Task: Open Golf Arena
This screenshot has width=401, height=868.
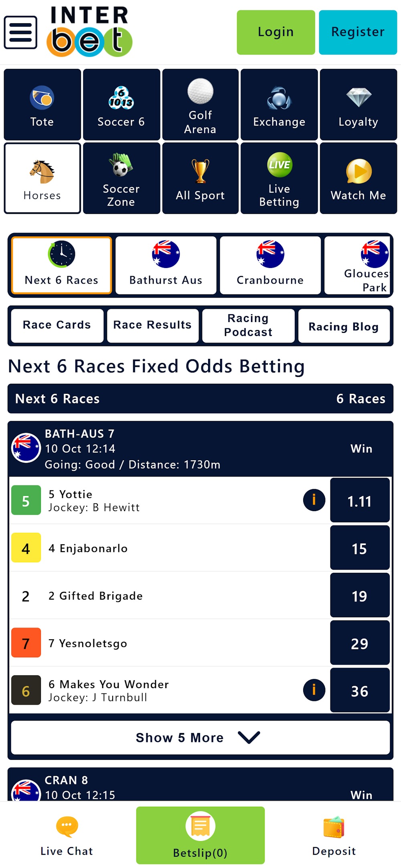Action: [200, 104]
